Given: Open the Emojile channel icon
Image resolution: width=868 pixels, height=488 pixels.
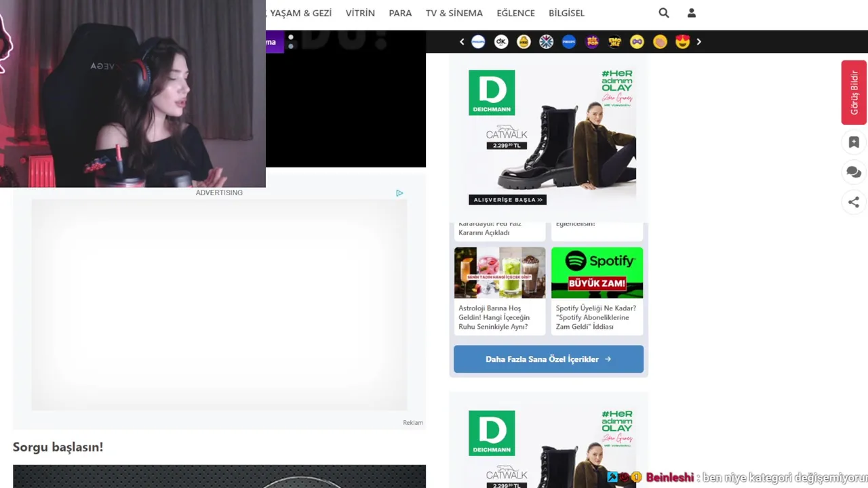Looking at the screenshot, I should click(614, 42).
